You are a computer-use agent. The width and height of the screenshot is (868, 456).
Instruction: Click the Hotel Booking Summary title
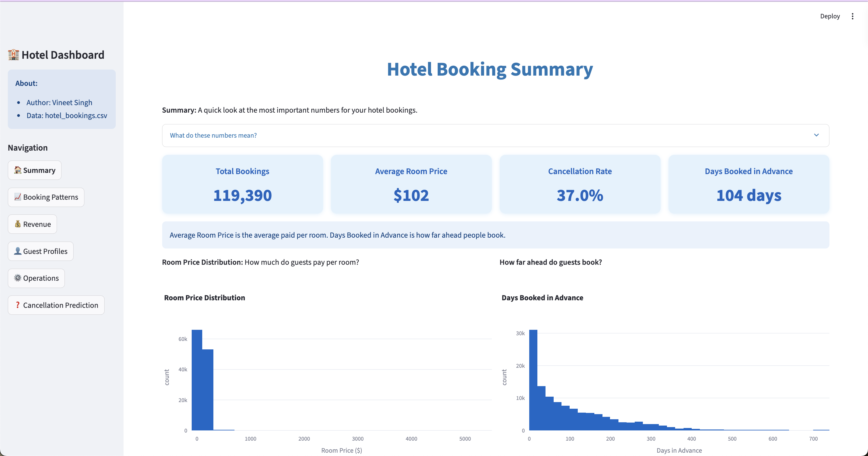pos(490,69)
